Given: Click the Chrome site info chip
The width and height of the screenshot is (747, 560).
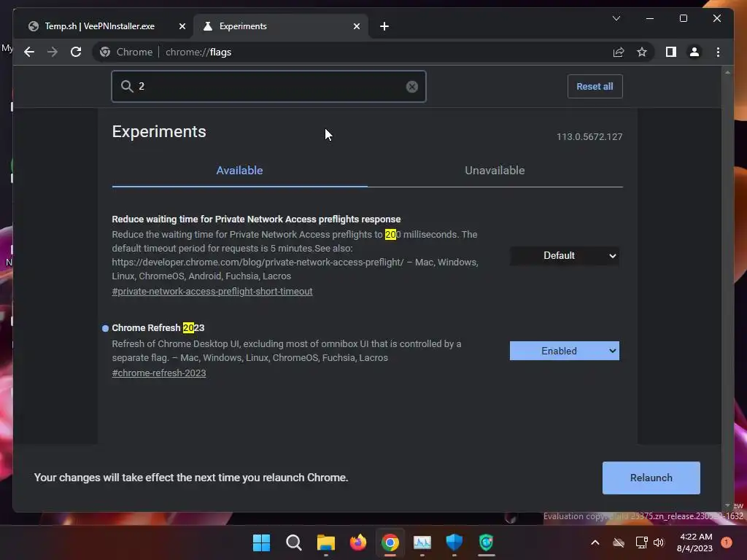Looking at the screenshot, I should 126,52.
